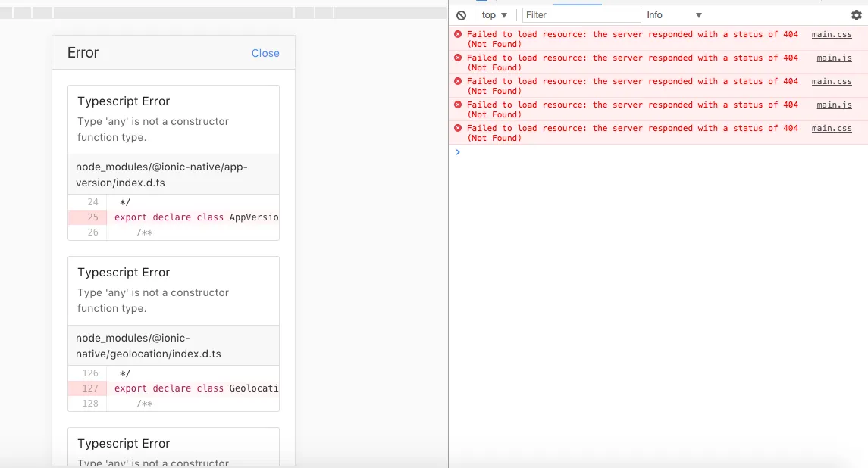868x468 pixels.
Task: Open console settings gear
Action: coord(857,15)
